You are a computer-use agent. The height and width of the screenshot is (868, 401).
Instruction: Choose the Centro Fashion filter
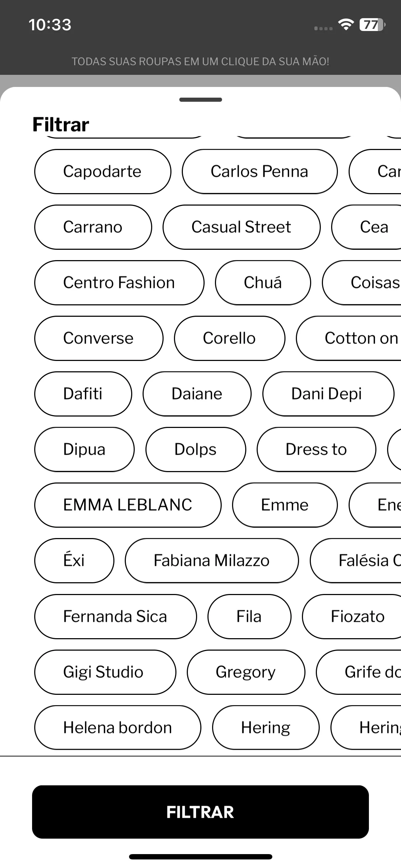119,283
